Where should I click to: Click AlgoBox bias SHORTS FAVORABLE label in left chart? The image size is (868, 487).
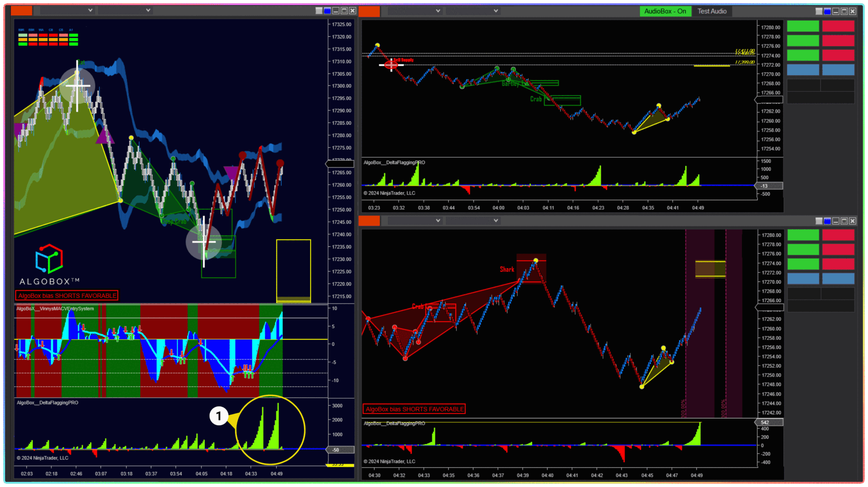pos(67,296)
